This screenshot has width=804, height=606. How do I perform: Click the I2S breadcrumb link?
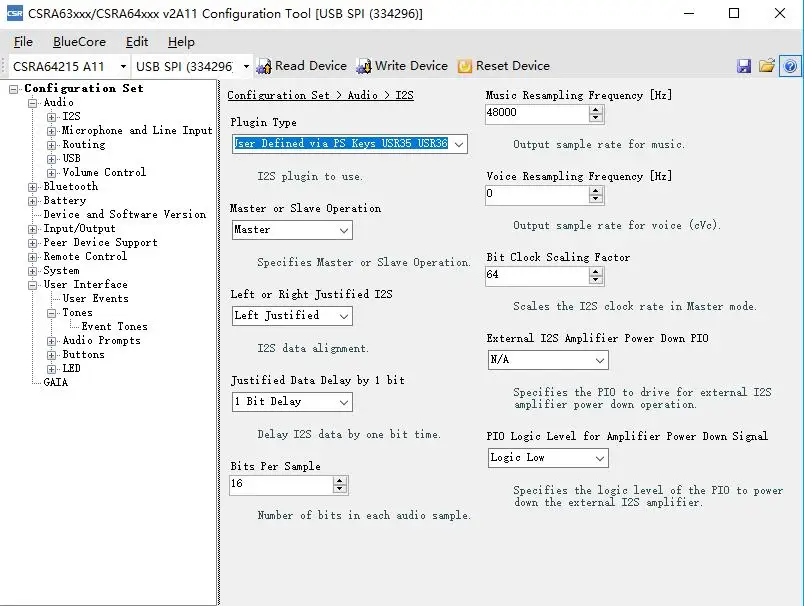point(404,95)
